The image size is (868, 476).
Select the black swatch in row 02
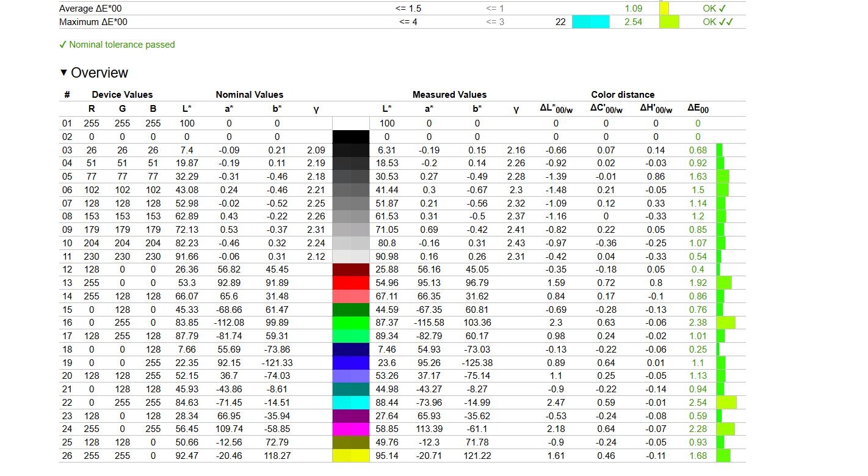[351, 137]
